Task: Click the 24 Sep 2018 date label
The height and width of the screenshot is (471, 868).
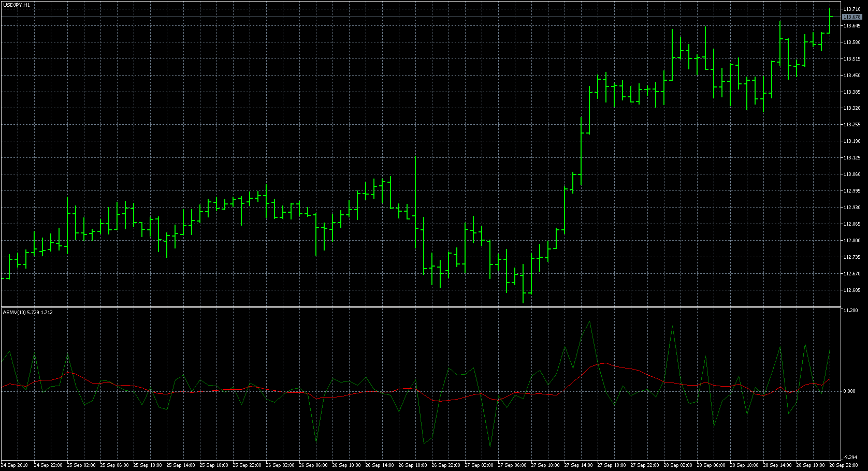Action: pyautogui.click(x=15, y=465)
